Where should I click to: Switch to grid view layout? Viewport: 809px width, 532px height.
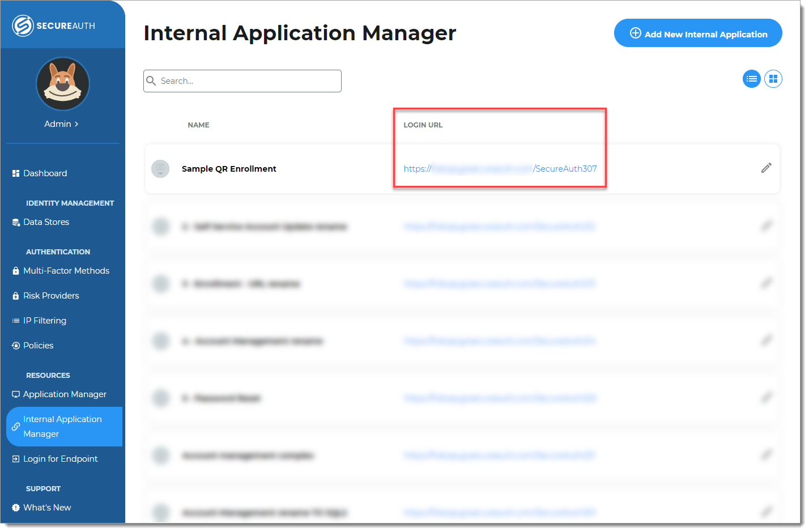click(x=773, y=79)
